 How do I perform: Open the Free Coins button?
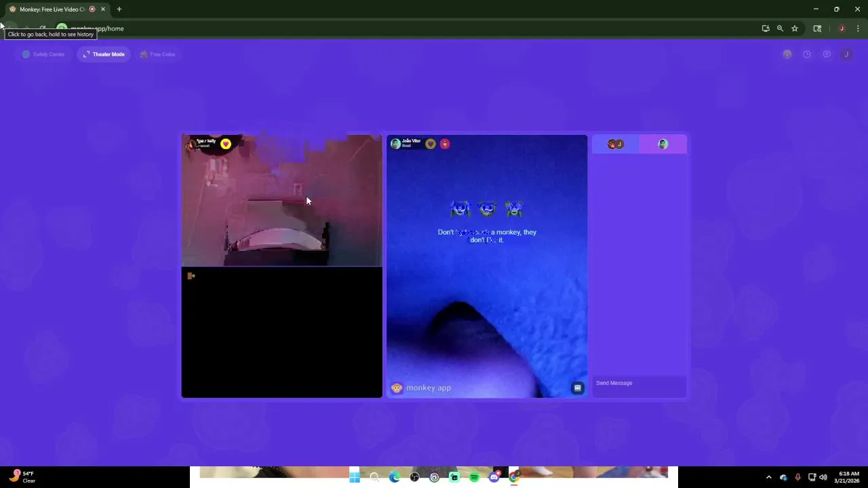coord(157,54)
